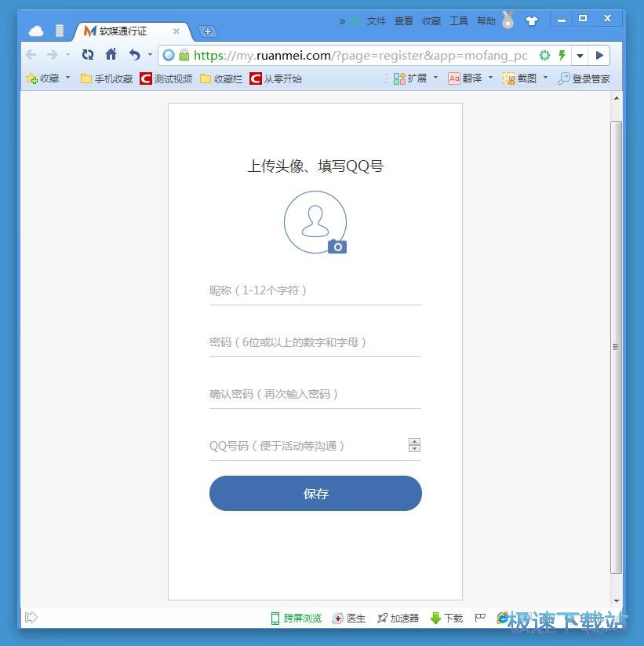644x646 pixels.
Task: Open the 文件 menu
Action: tap(376, 21)
